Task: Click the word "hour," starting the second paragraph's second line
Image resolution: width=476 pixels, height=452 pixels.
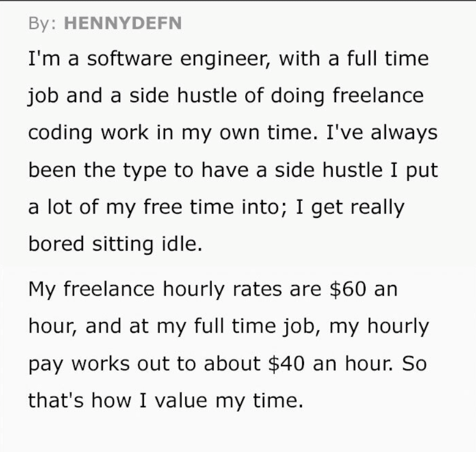Action: pos(53,327)
